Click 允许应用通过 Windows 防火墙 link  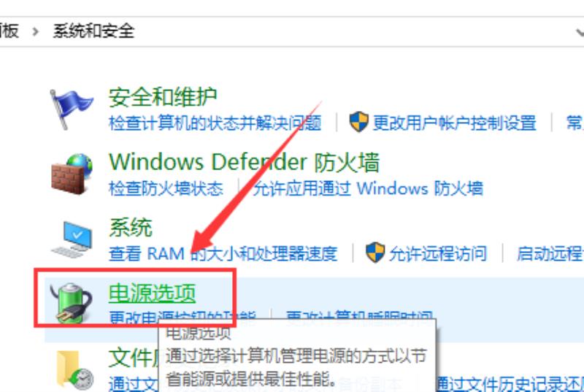click(368, 188)
